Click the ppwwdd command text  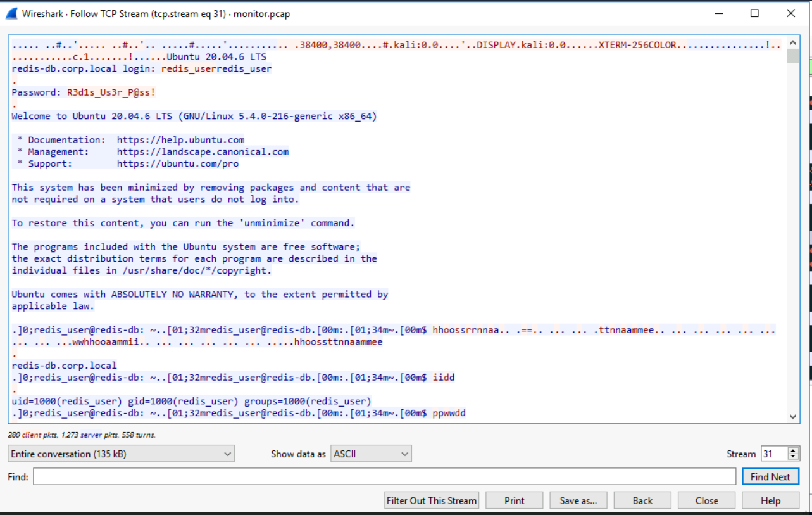[449, 414]
